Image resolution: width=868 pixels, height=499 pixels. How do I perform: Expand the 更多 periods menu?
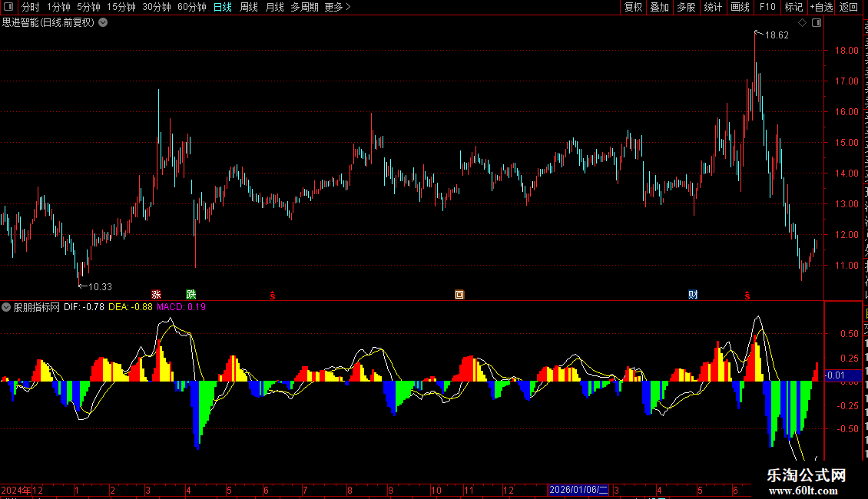tap(337, 7)
